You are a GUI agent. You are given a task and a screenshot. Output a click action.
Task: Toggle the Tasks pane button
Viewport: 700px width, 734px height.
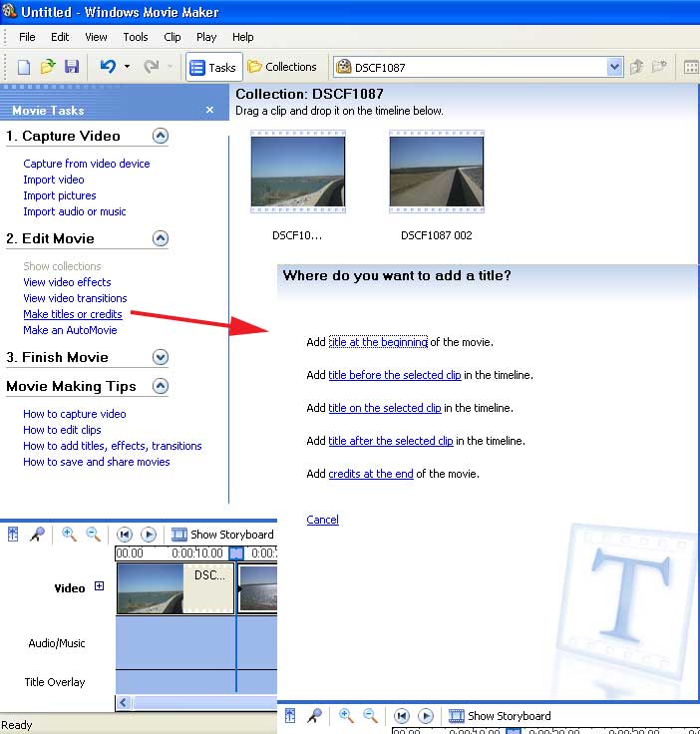[213, 68]
